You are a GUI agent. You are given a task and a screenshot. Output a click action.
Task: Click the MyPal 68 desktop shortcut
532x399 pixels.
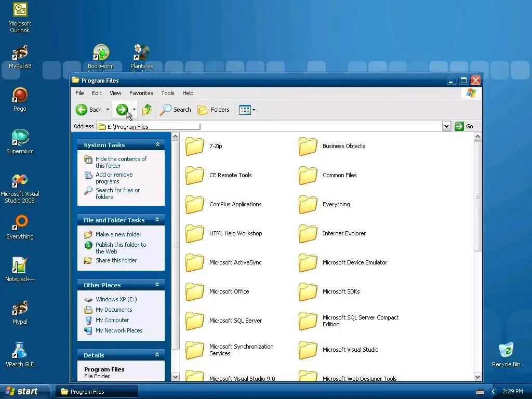[20, 57]
